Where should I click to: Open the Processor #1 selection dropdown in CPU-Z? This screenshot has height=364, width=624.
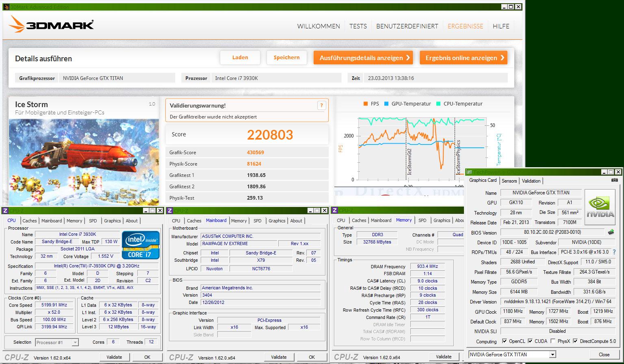pyautogui.click(x=57, y=342)
